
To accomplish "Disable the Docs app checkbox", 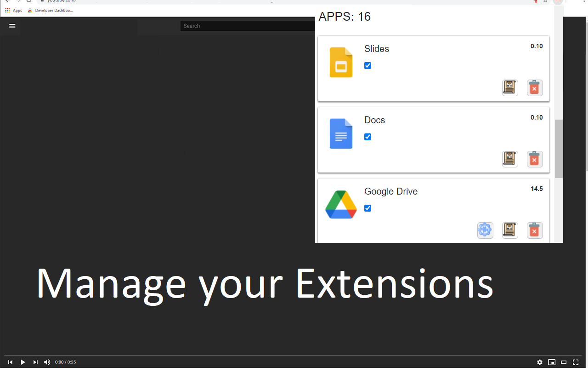I will [x=367, y=137].
